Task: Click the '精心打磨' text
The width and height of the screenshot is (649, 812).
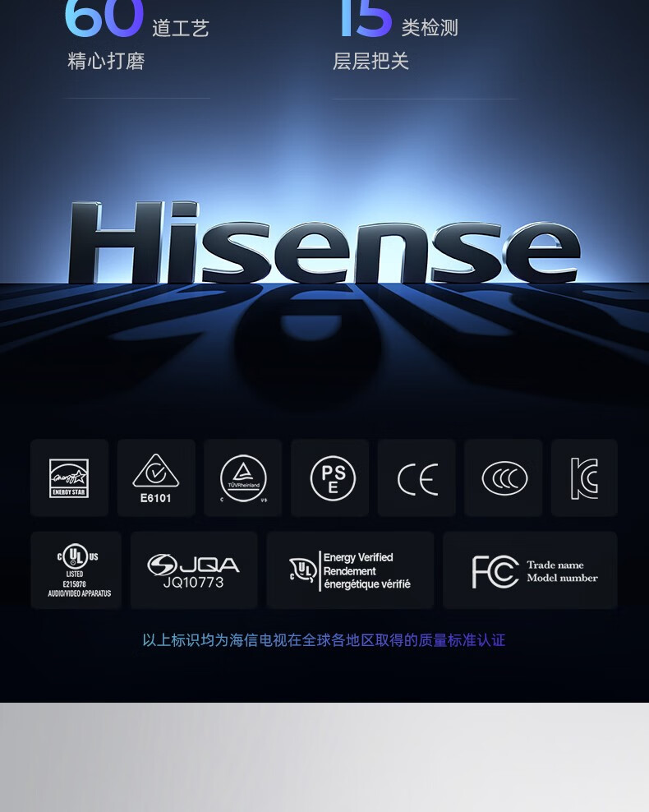Action: (106, 61)
